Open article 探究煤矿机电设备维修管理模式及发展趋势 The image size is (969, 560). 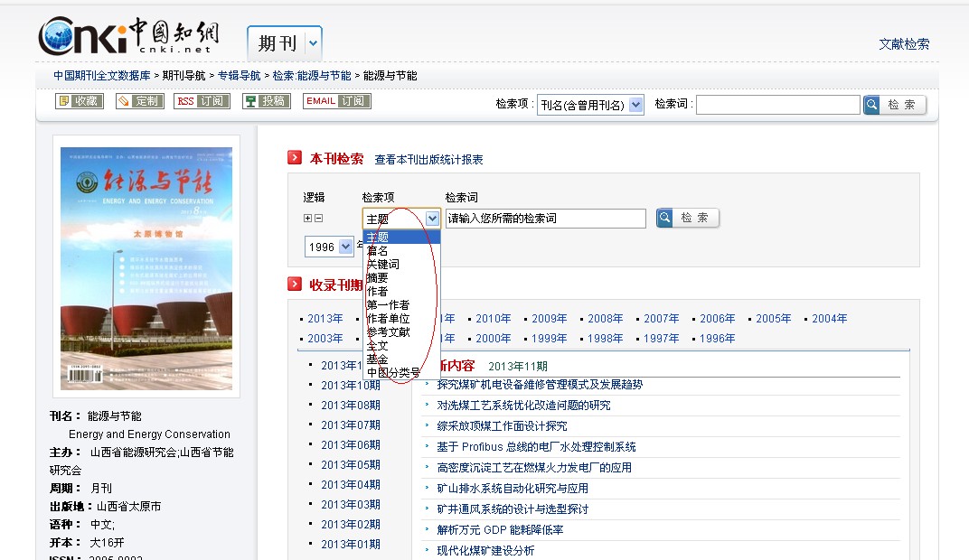540,385
